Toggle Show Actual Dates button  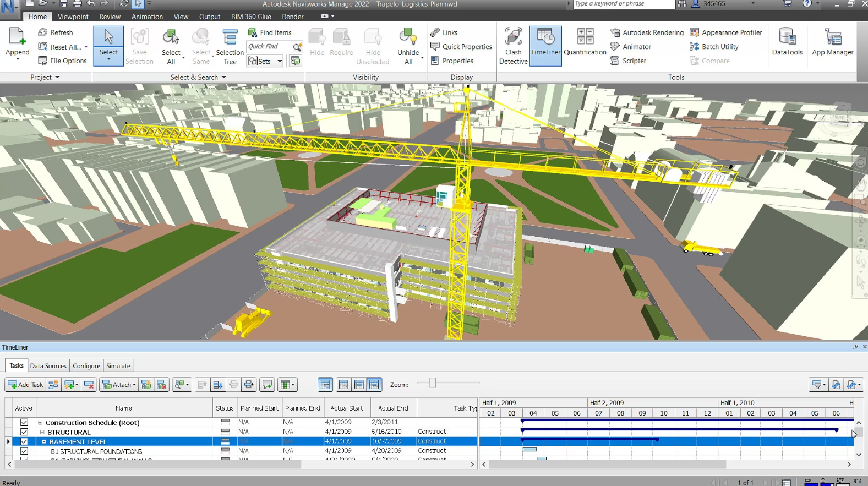[x=359, y=385]
